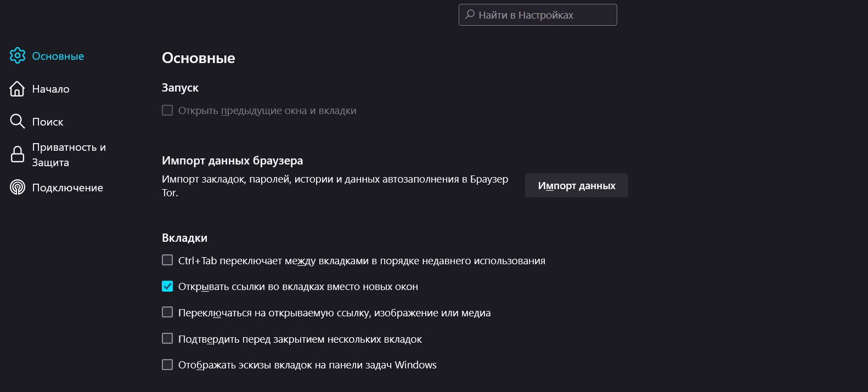868x392 pixels.
Task: Enable Переключаться на открываемую ссылку checkbox
Action: 167,312
